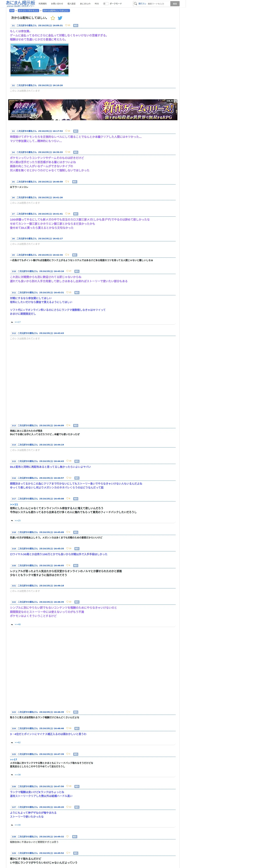Report post 22 with its 報告 button

pyautogui.click(x=77, y=602)
